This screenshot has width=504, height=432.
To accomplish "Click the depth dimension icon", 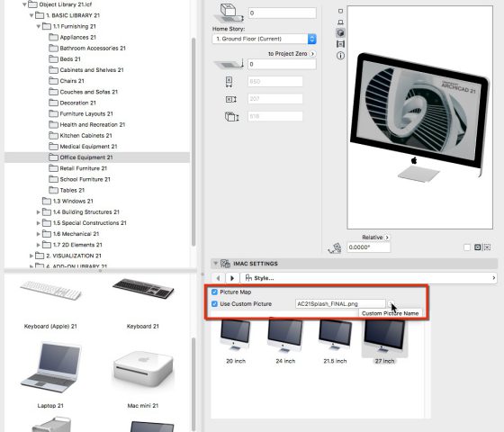I will (x=230, y=99).
